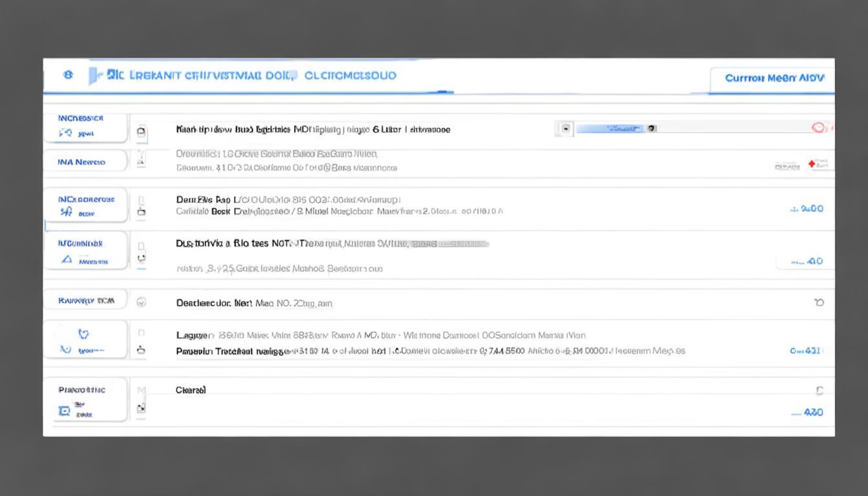The width and height of the screenshot is (868, 496).
Task: Click the blue triangle icon in the fourth sidebar card
Action: (66, 260)
